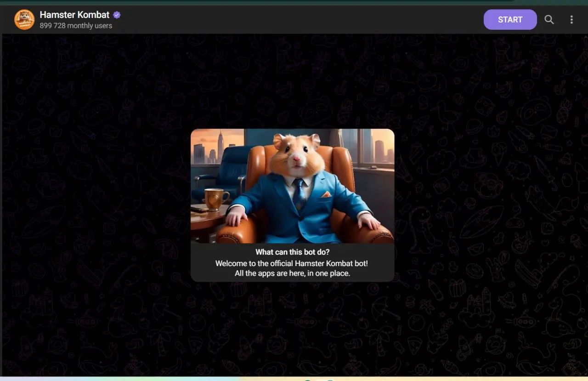
Task: Open search in this chat
Action: point(549,20)
